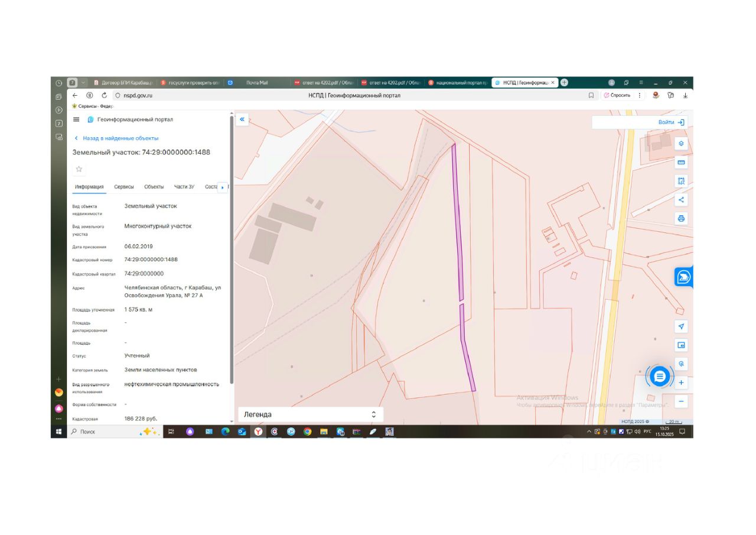Open Chrome from the taskbar

(x=307, y=432)
